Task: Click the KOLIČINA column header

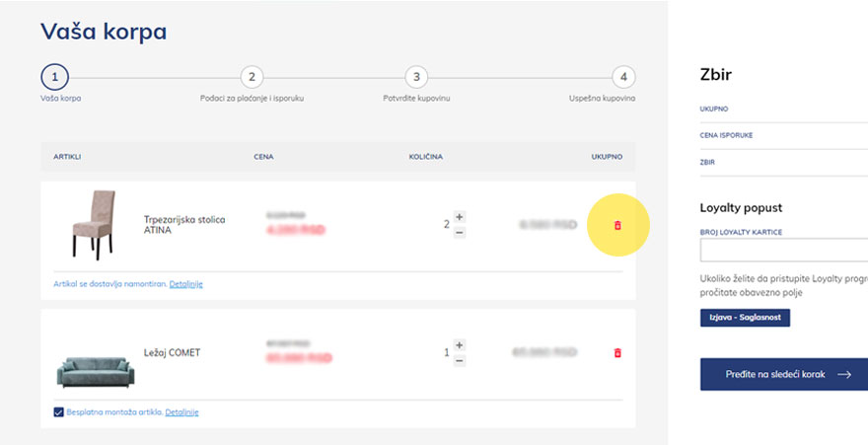Action: pos(426,157)
